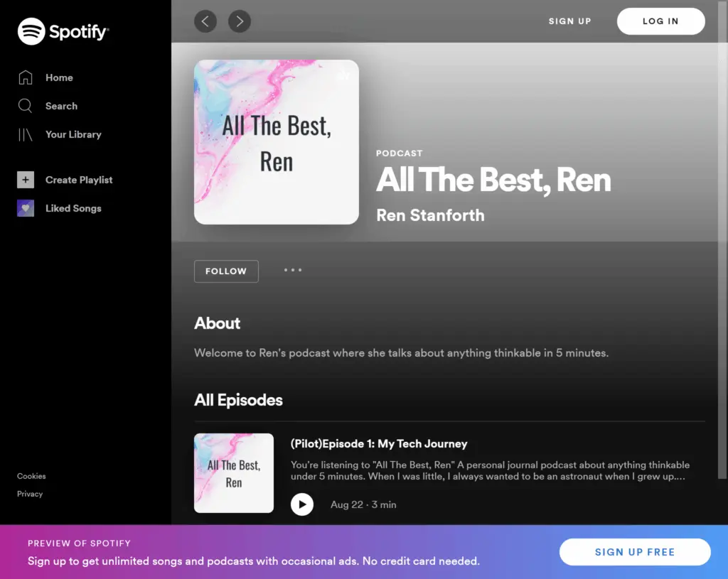Screen dimensions: 728x579
Task: Click SIGN UP FREE in the banner
Action: 634,552
